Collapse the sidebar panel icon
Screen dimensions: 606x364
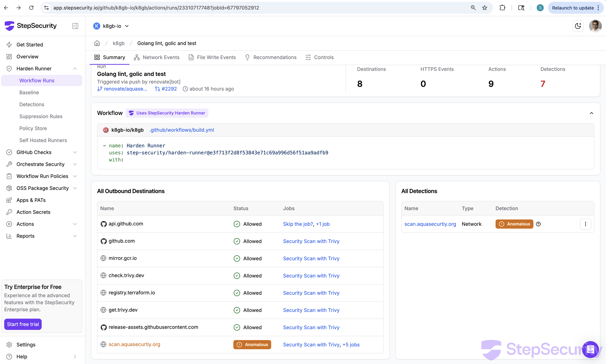coord(75,26)
